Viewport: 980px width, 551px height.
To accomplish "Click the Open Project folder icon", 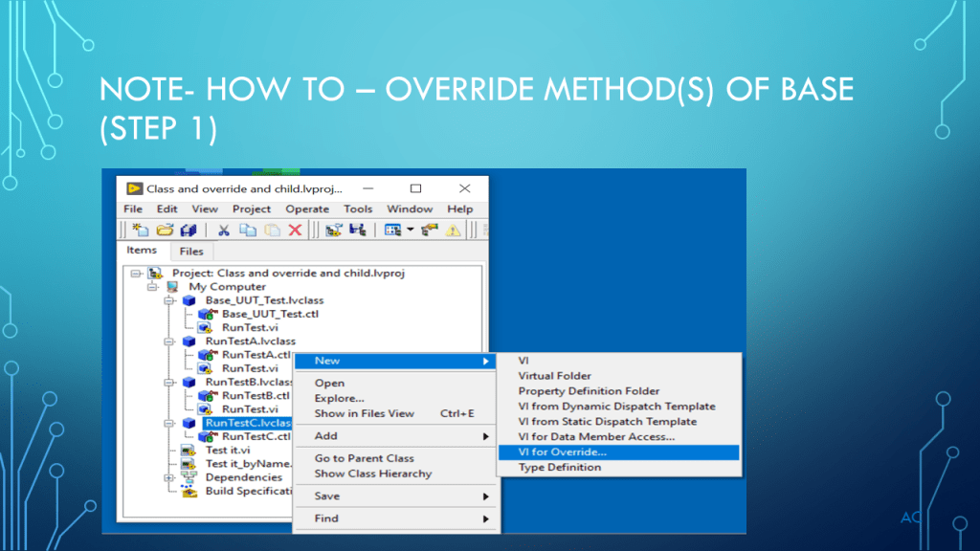I will pyautogui.click(x=164, y=230).
